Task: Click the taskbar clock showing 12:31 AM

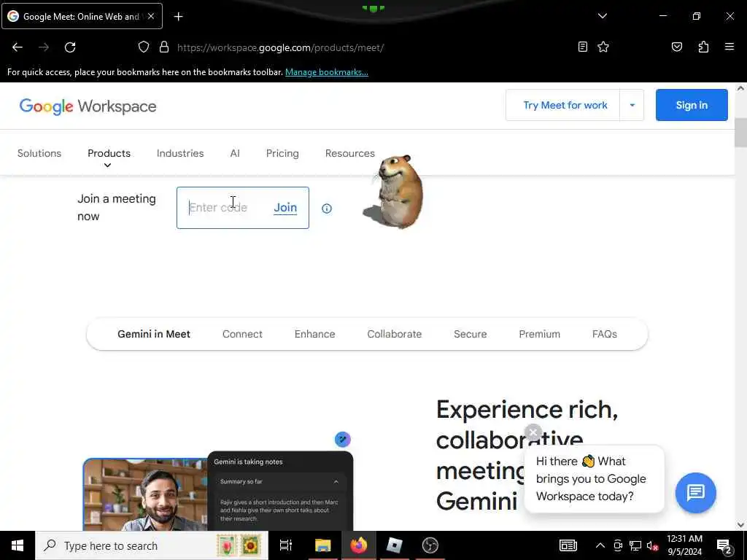Action: click(x=684, y=545)
